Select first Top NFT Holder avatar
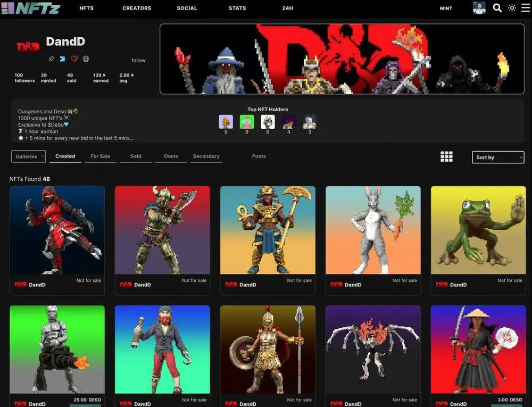This screenshot has height=407, width=532. pos(226,122)
